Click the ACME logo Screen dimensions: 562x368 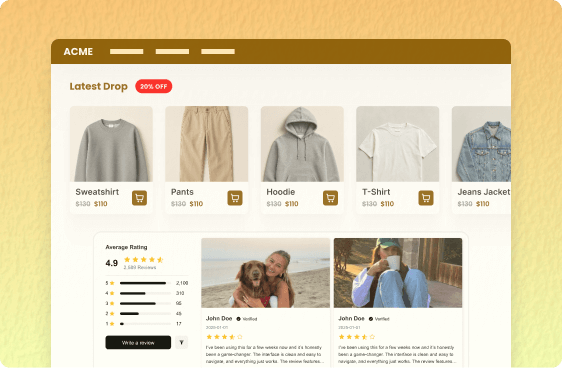point(78,52)
